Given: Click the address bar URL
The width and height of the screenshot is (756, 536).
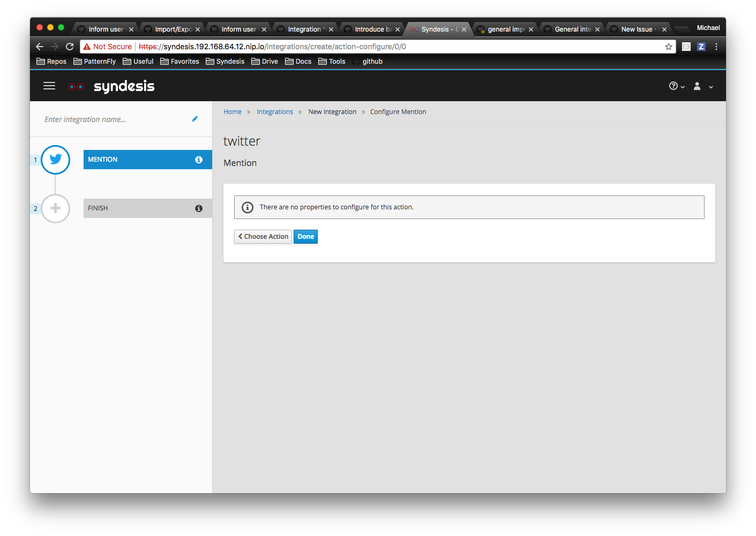Looking at the screenshot, I should 272,47.
